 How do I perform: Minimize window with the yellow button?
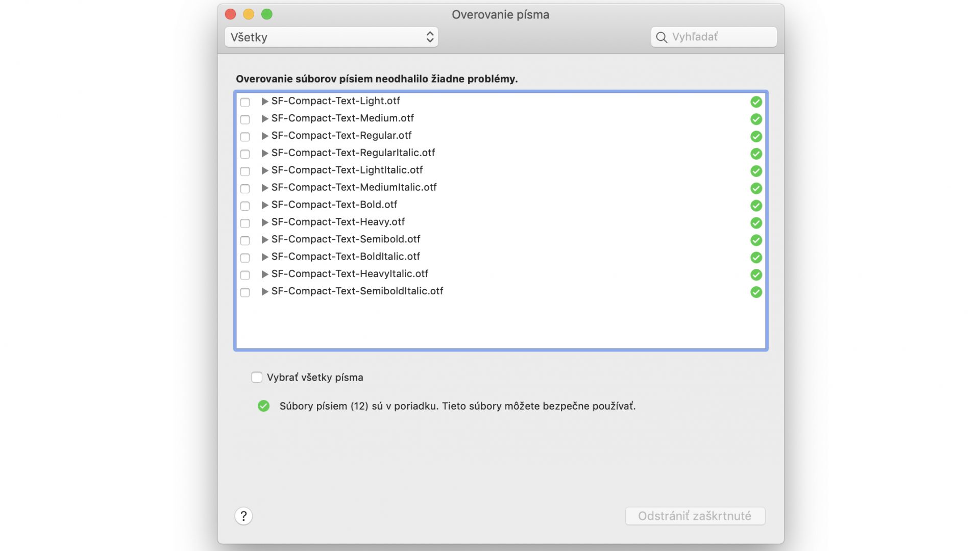click(x=249, y=14)
